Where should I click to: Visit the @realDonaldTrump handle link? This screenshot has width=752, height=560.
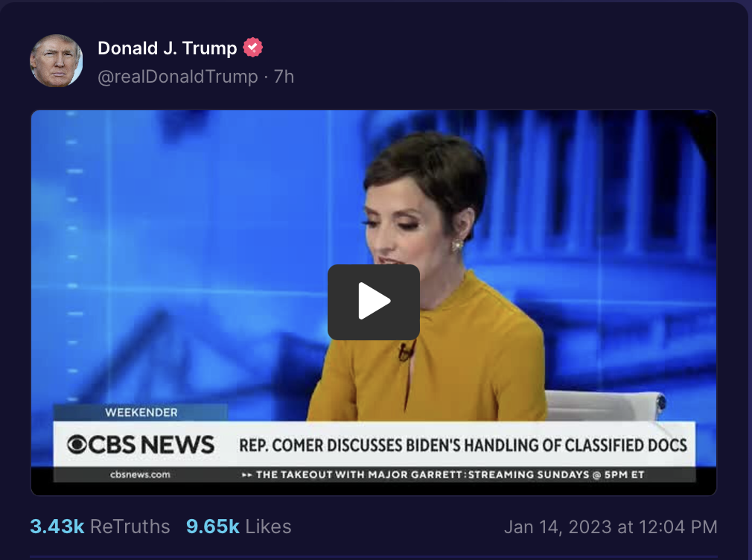click(178, 77)
